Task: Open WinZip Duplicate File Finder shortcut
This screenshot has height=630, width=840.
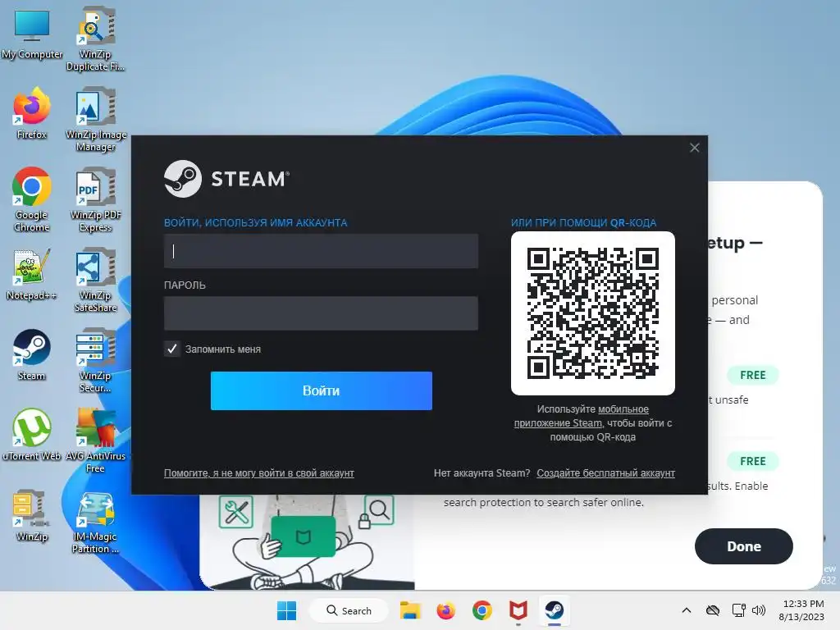Action: (95, 39)
